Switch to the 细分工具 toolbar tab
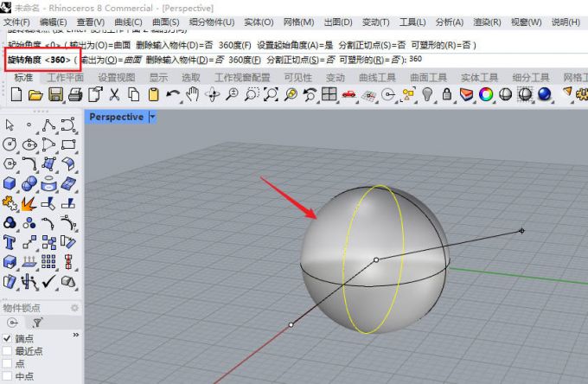Screen dimensions: 588x384 [531, 78]
